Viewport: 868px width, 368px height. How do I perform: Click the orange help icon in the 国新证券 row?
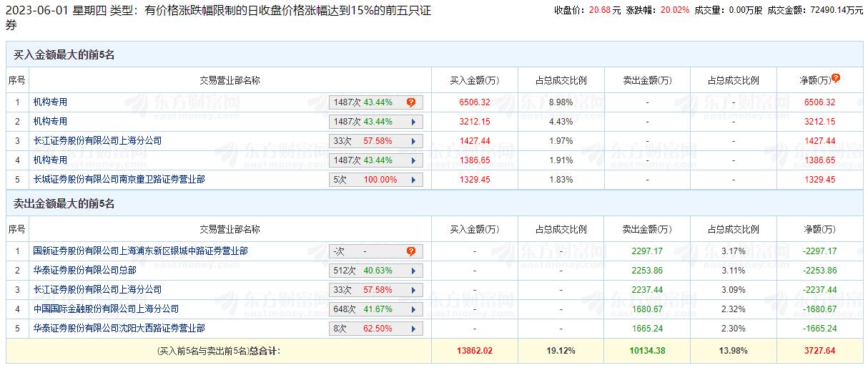[x=411, y=251]
